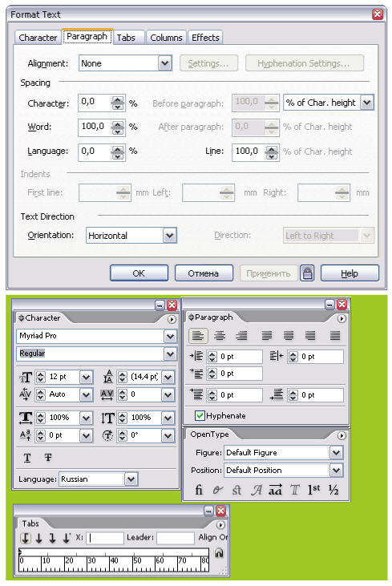Open the Figure Default Figure dropdown
392x586 pixels.
point(336,453)
